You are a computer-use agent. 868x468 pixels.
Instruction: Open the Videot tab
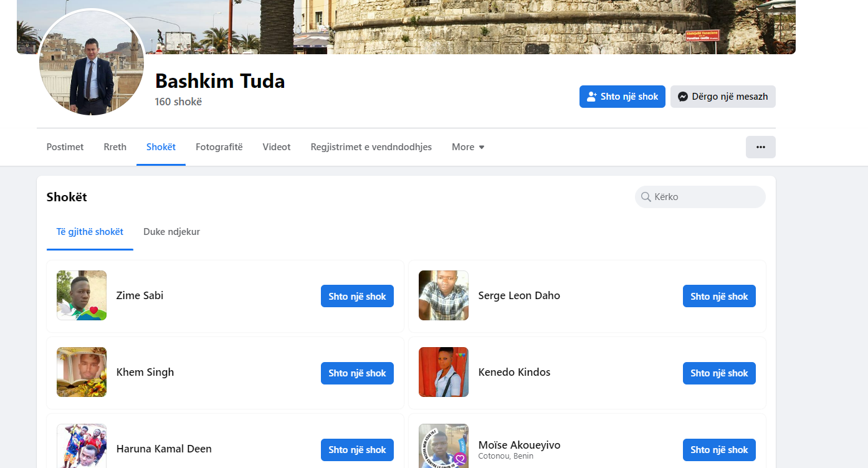pyautogui.click(x=277, y=147)
